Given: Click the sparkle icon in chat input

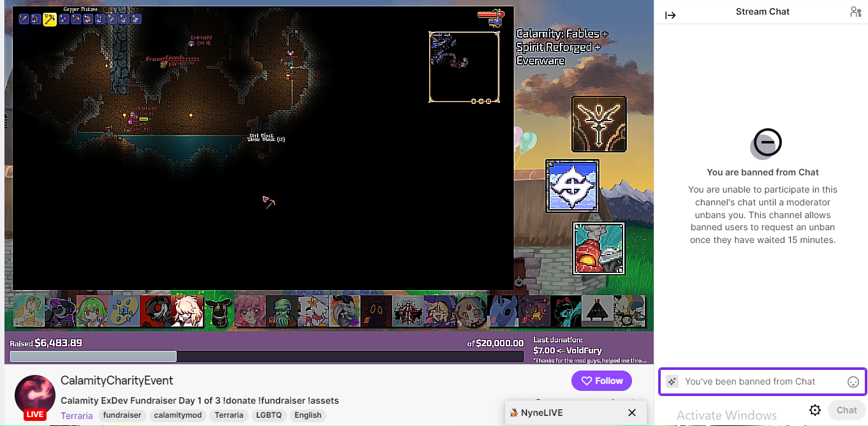Looking at the screenshot, I should (672, 381).
